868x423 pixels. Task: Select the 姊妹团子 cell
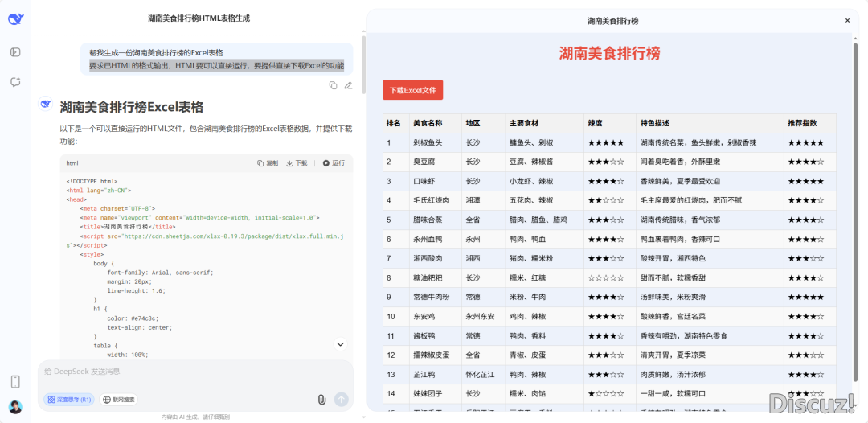pyautogui.click(x=435, y=394)
